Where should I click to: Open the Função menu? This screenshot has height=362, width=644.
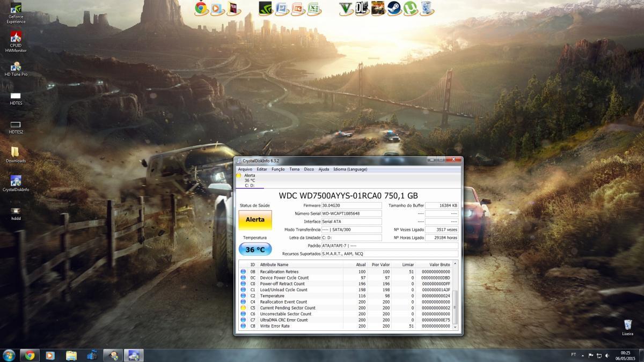click(278, 169)
